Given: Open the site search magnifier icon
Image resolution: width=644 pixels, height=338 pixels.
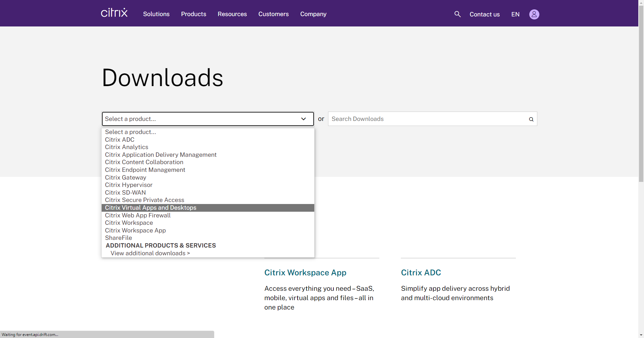Looking at the screenshot, I should tap(457, 14).
